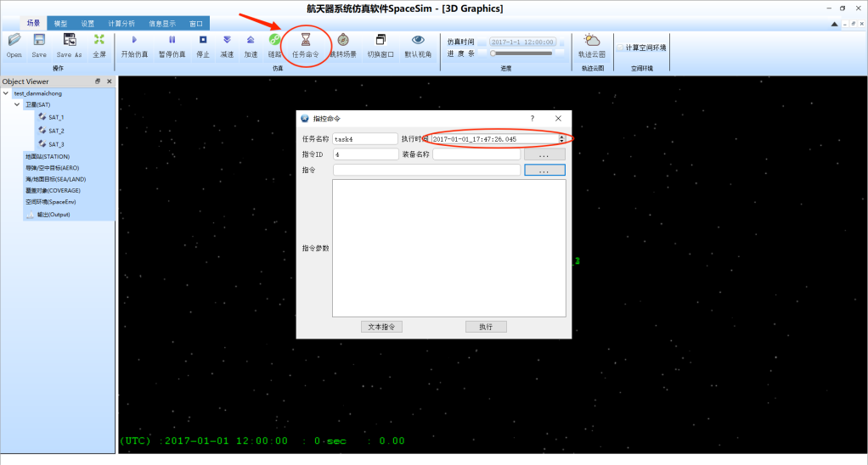Collapse the 卫星(SAT) tree node

17,104
